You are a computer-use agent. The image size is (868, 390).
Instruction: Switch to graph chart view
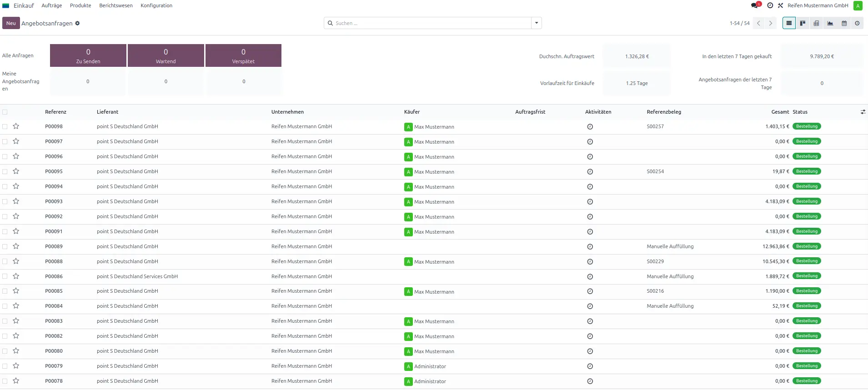(830, 23)
